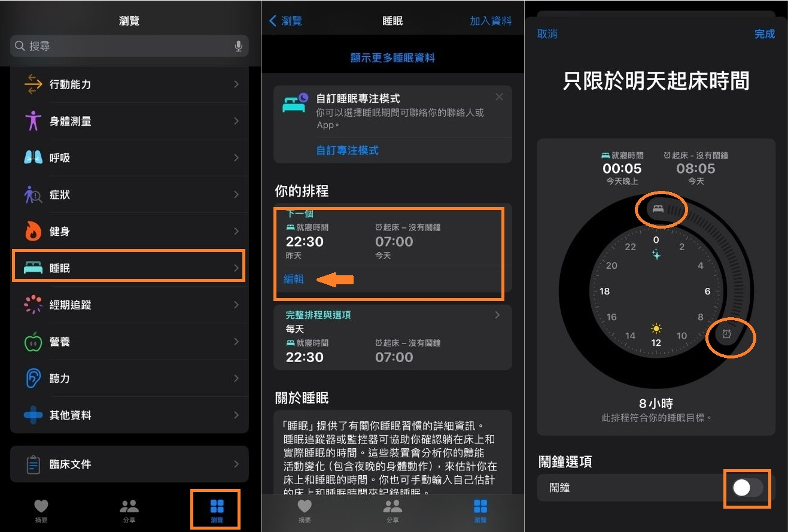Tap 完成 on wake time sheet
This screenshot has width=788, height=532.
pos(765,34)
